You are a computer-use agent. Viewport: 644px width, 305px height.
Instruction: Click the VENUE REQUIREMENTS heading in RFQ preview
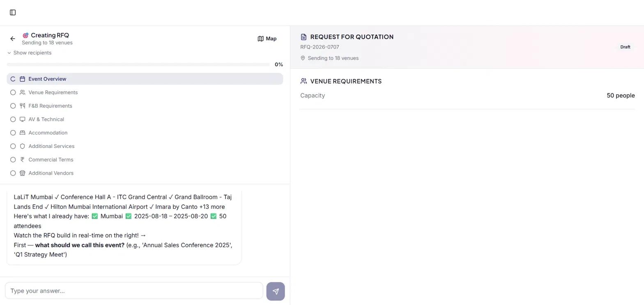click(346, 81)
